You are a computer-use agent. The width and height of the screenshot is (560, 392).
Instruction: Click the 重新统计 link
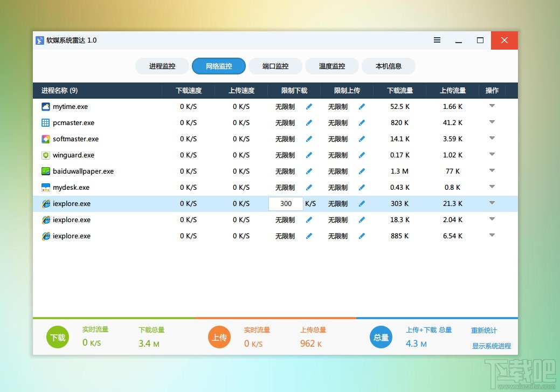(x=484, y=331)
